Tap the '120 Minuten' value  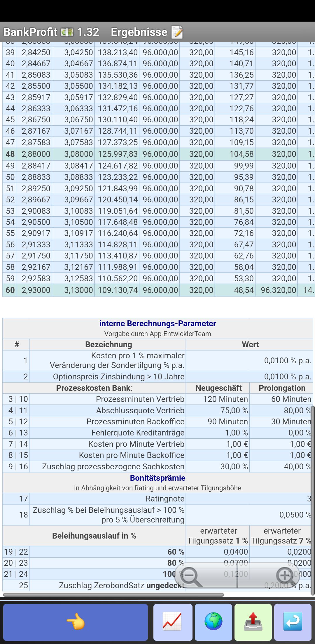pyautogui.click(x=225, y=399)
